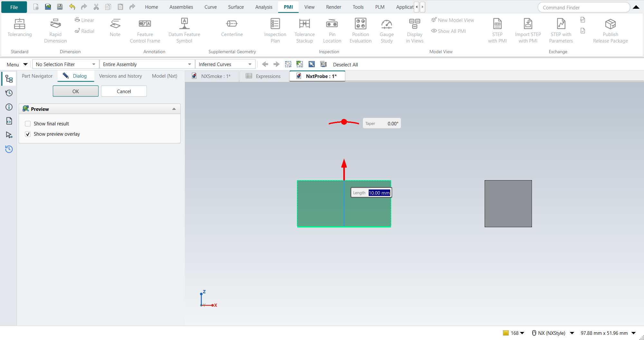The width and height of the screenshot is (644, 340).
Task: Open the Menu dropdown
Action: click(x=17, y=64)
